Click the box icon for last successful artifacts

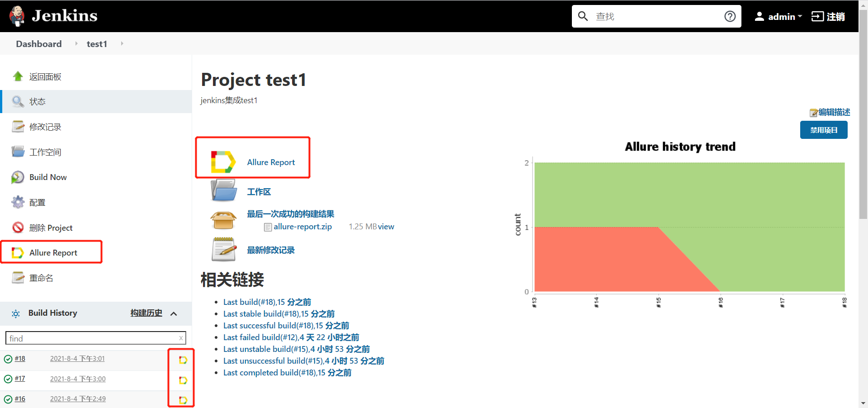point(223,220)
